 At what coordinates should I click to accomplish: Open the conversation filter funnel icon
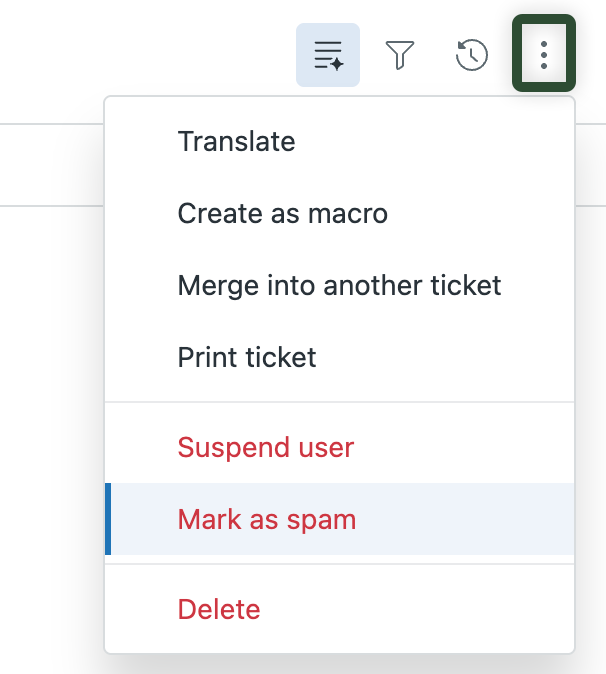(400, 55)
